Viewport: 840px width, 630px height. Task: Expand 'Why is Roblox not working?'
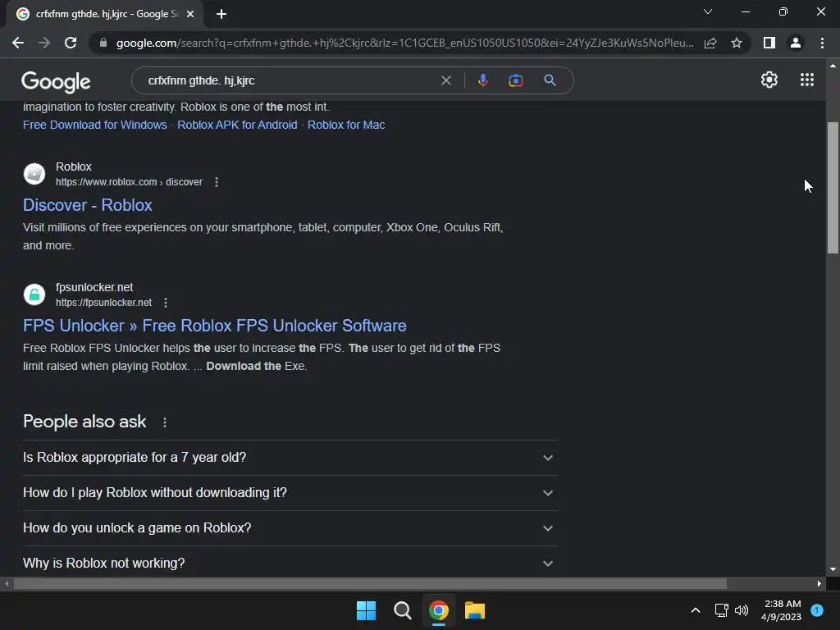coord(290,563)
